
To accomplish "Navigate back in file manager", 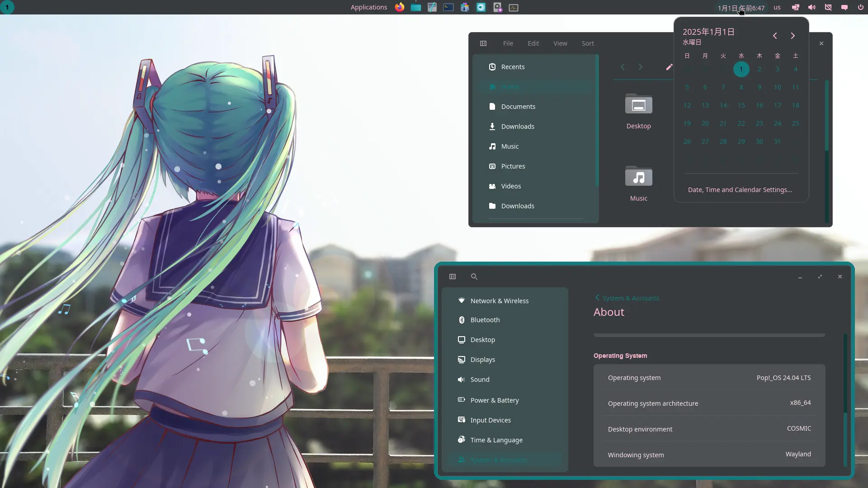I will pos(623,67).
